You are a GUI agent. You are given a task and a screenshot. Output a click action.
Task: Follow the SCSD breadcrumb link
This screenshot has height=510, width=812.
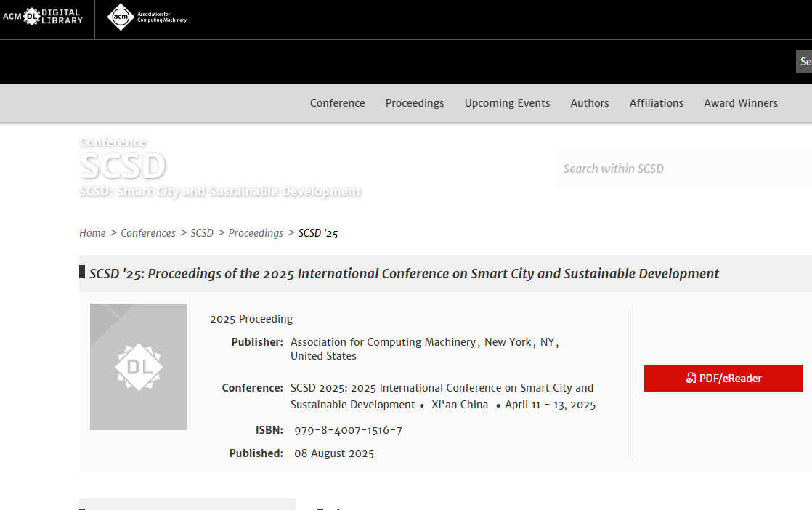[202, 233]
